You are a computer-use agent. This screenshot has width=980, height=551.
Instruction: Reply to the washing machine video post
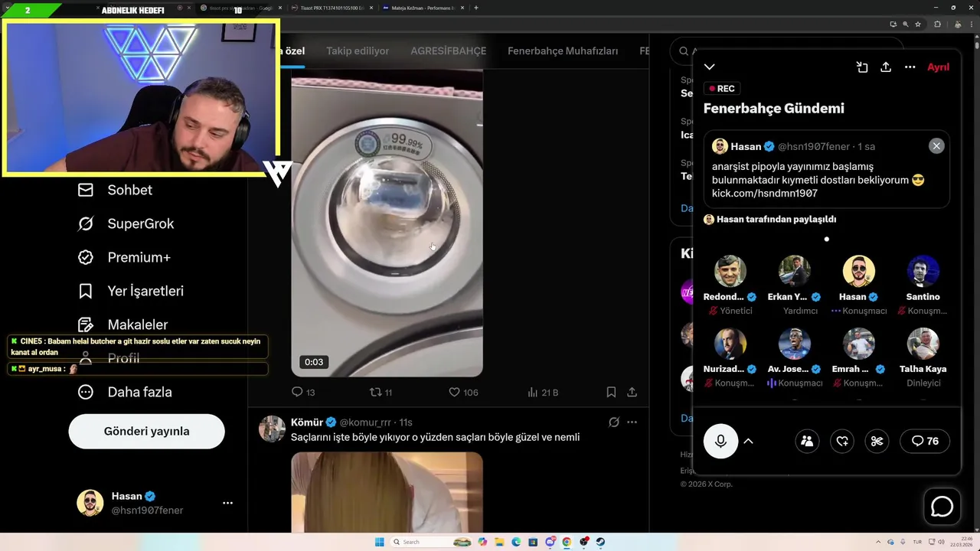(303, 392)
